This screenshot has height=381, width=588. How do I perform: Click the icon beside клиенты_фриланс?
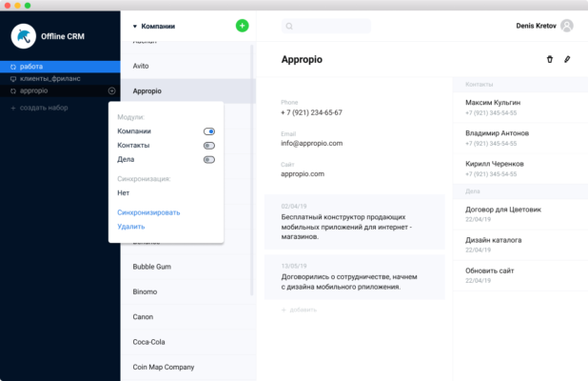(12, 79)
